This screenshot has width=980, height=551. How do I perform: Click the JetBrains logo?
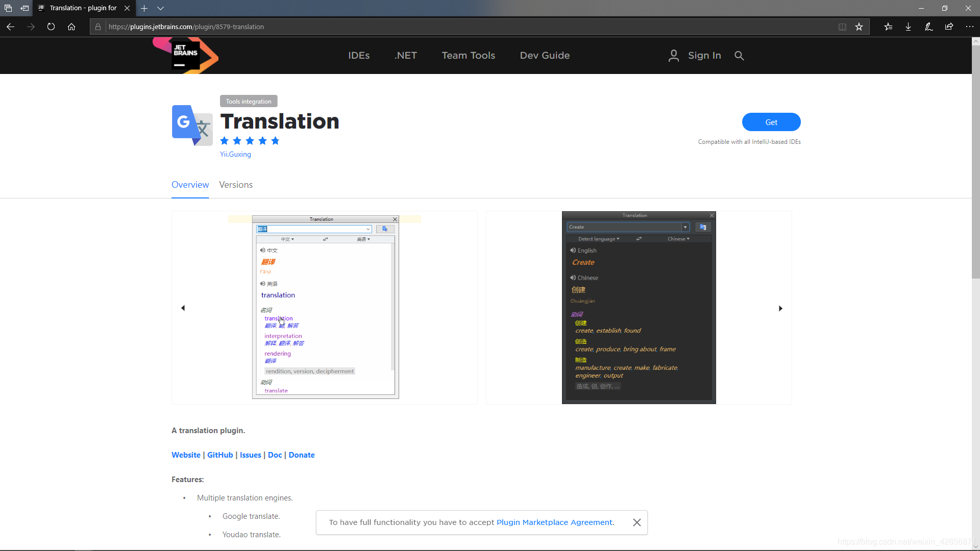(x=186, y=56)
